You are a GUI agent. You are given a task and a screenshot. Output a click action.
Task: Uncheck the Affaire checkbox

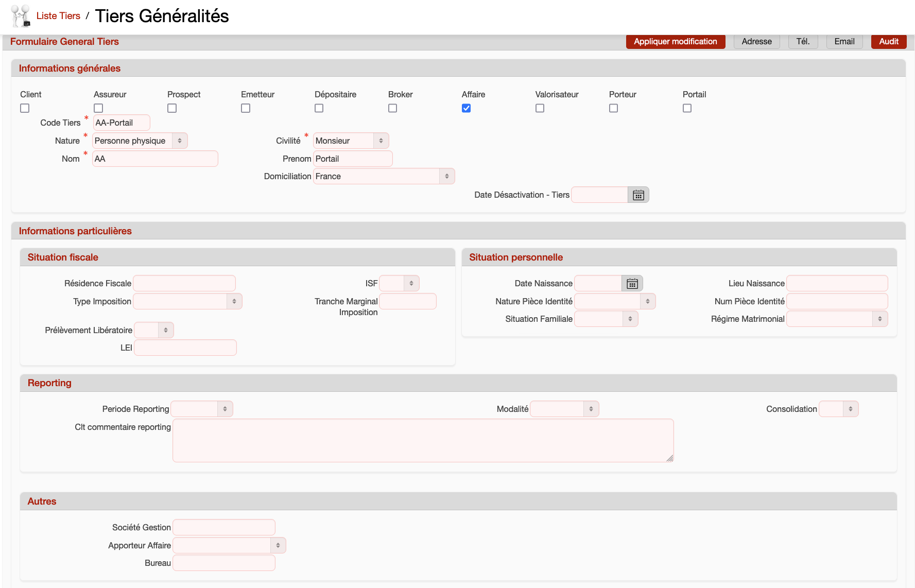click(x=466, y=108)
